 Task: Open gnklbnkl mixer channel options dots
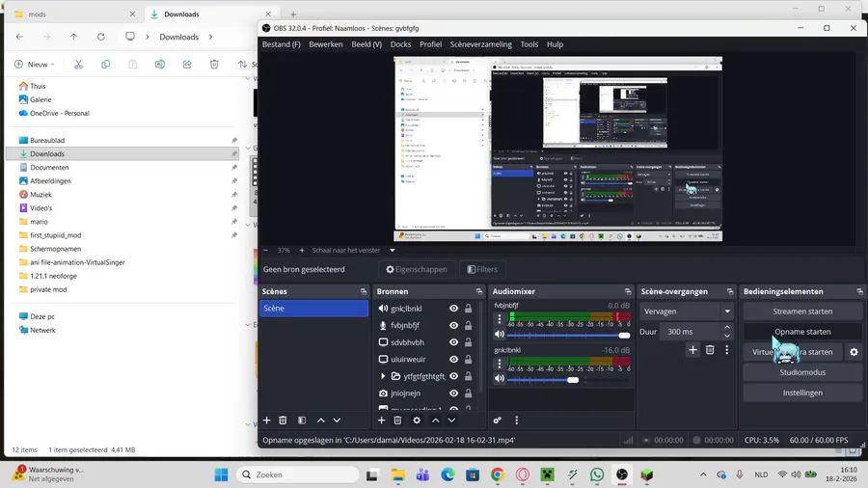coord(500,364)
